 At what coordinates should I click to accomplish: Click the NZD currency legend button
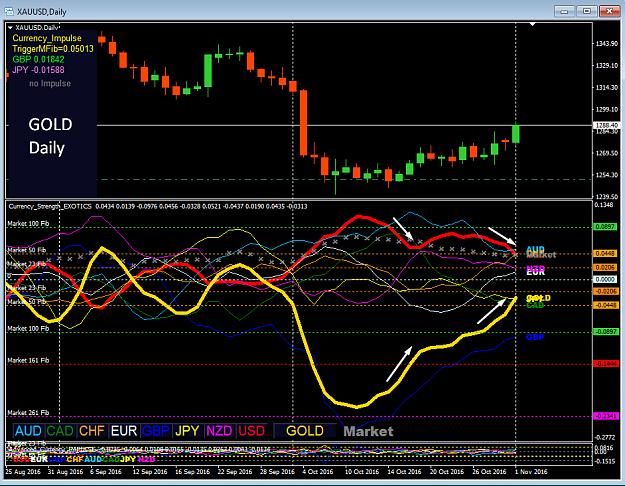click(x=219, y=431)
